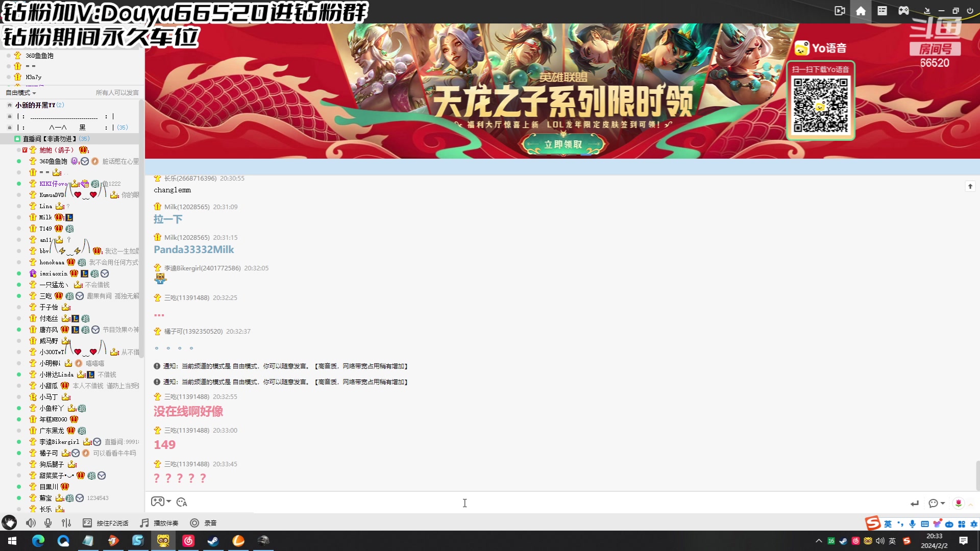Image resolution: width=980 pixels, height=551 pixels.
Task: Click the chat area vertical scrollbar
Action: (x=977, y=474)
